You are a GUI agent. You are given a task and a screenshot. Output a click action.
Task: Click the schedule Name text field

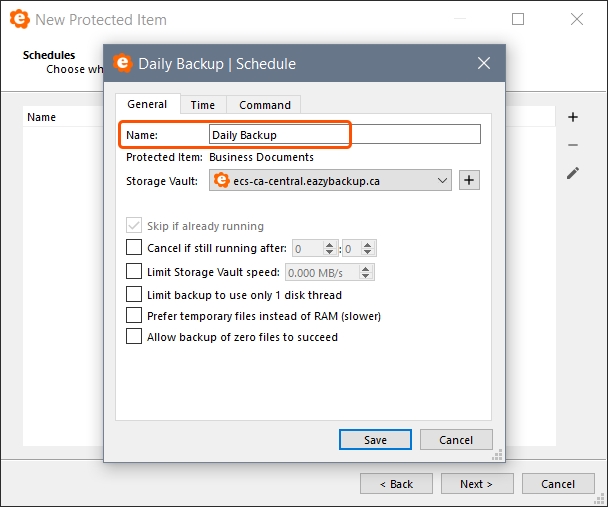[344, 134]
